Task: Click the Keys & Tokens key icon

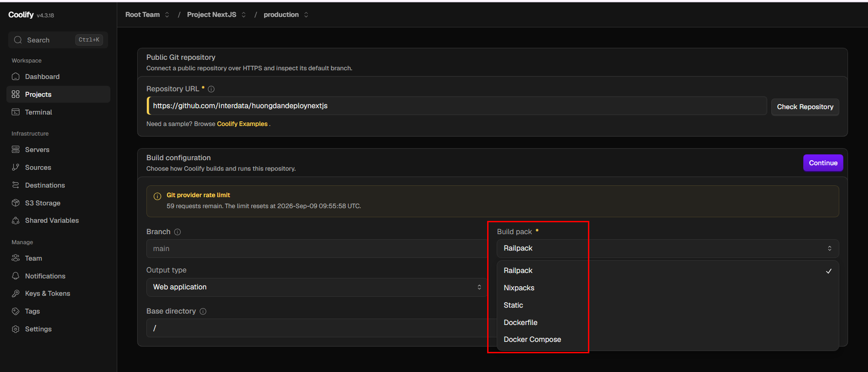Action: [16, 293]
